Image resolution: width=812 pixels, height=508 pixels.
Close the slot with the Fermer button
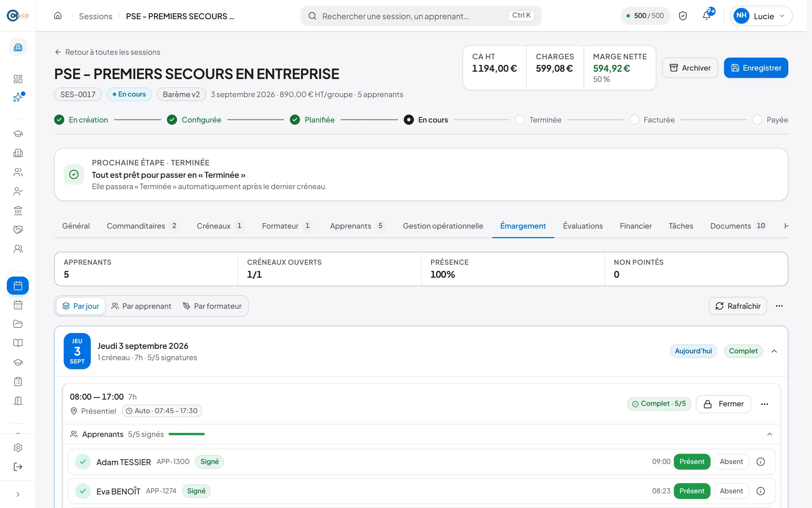(723, 404)
